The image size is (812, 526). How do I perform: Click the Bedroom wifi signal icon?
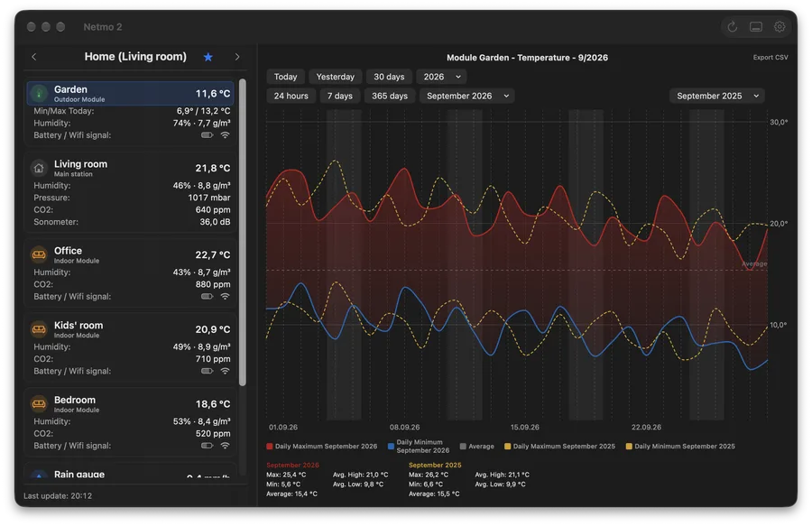click(x=225, y=445)
